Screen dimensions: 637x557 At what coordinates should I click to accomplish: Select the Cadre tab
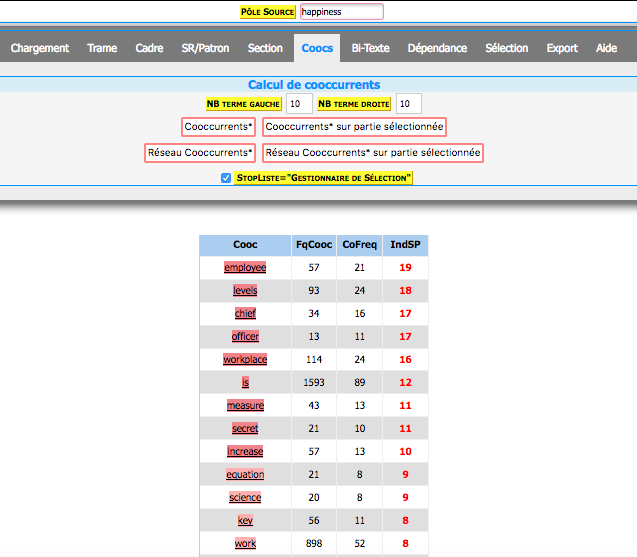click(149, 48)
